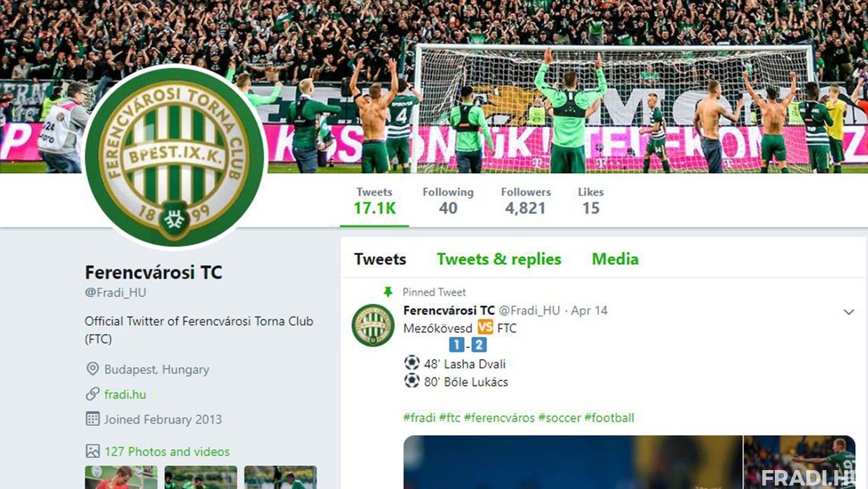This screenshot has height=489, width=868.
Task: Click the calendar icon beside Joined February 2013
Action: click(92, 419)
